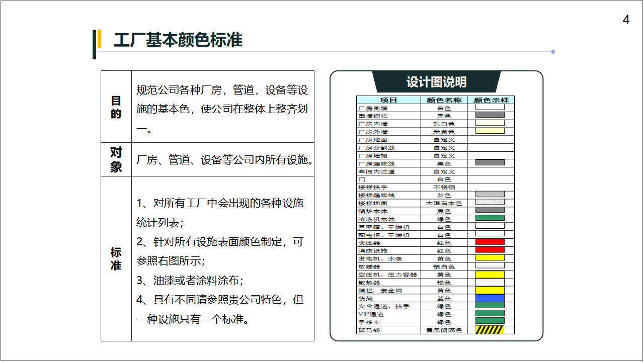Click the 厂房分割线 item cell

[x=388, y=148]
